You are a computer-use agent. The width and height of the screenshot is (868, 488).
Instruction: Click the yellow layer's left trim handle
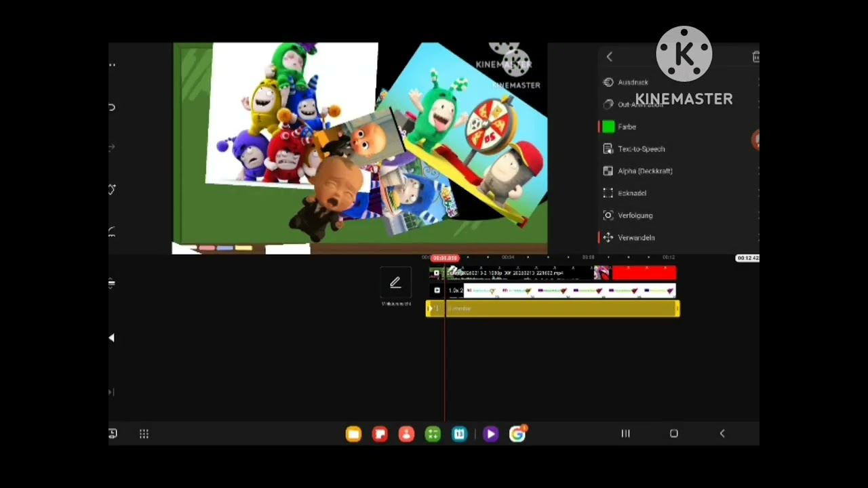click(x=429, y=308)
